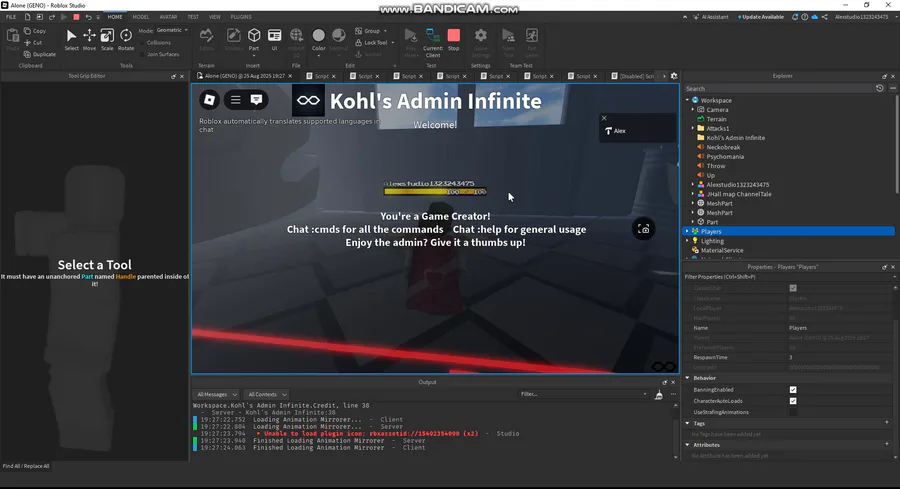Dismiss the Alex tool tray with X

pos(604,118)
